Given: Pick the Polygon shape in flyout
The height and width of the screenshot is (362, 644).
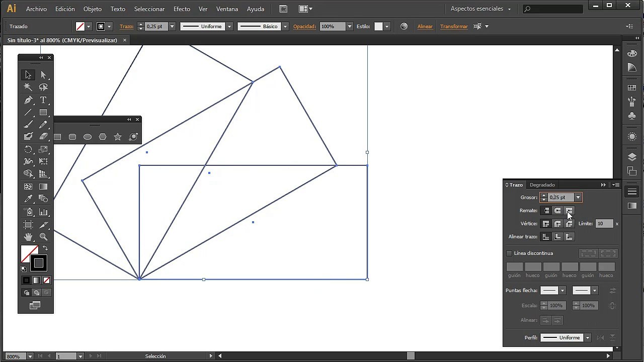Looking at the screenshot, I should click(x=103, y=137).
